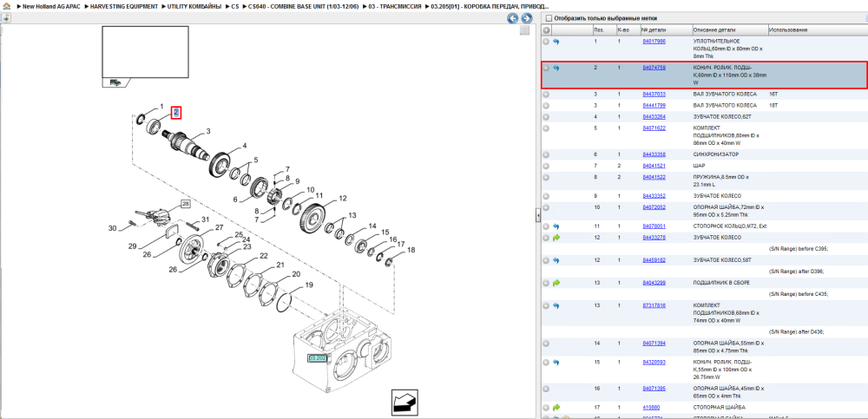Sort by the '№ детали' column header
868x419 pixels.
tap(666, 29)
